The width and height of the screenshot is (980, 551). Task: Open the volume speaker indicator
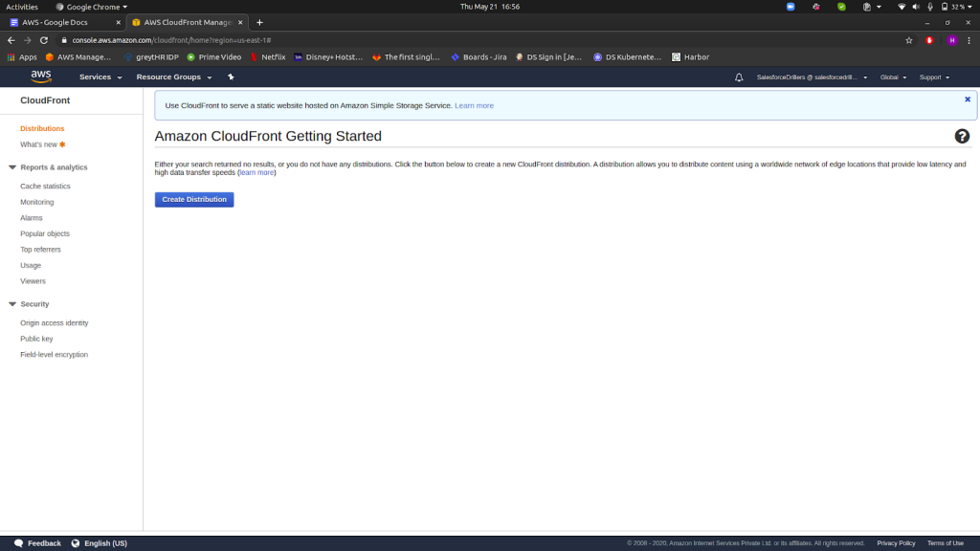tap(916, 7)
